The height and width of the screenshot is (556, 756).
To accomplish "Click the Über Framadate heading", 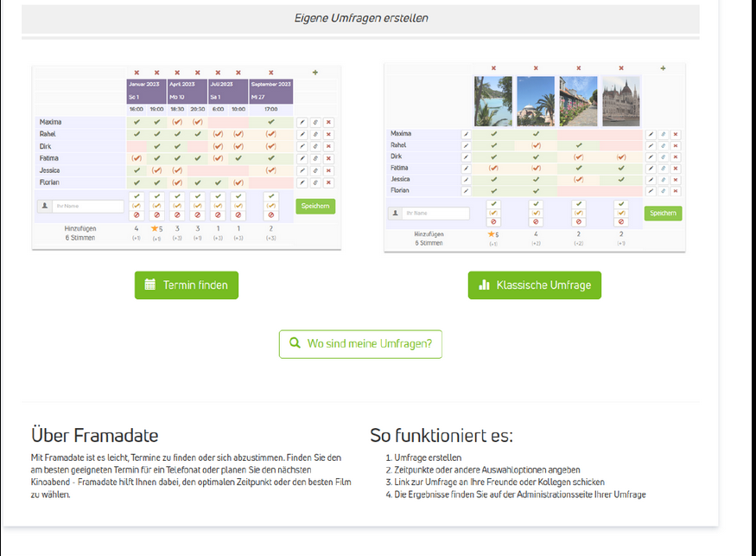I will click(94, 435).
